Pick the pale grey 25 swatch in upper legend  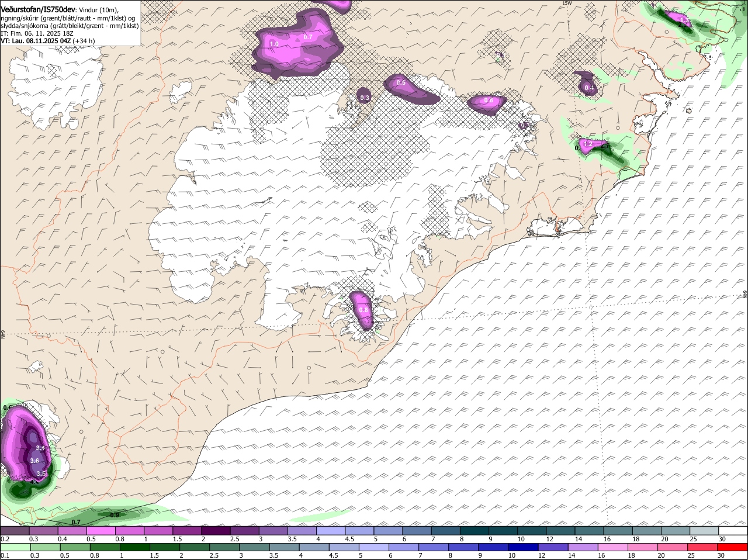(x=703, y=531)
